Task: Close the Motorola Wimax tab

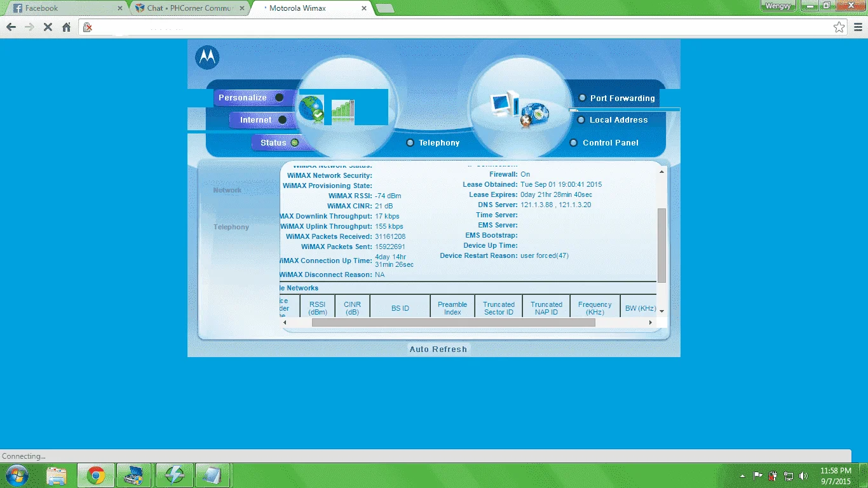Action: pos(364,8)
